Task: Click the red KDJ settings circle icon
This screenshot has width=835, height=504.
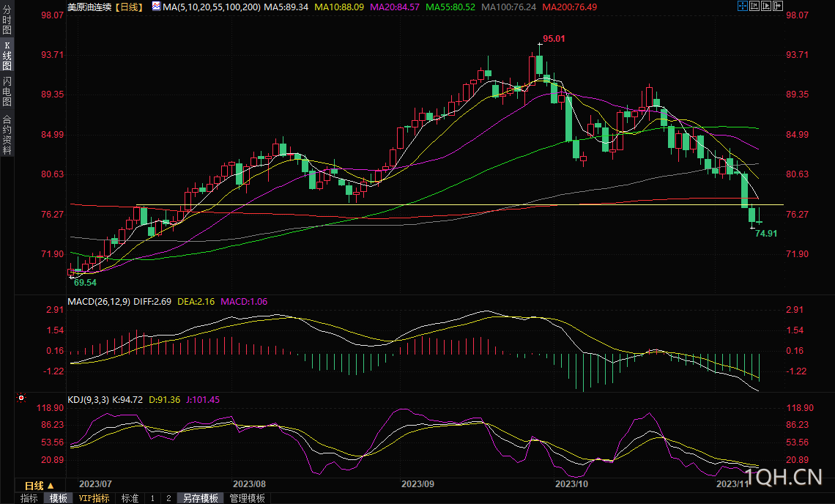Action: click(x=21, y=398)
